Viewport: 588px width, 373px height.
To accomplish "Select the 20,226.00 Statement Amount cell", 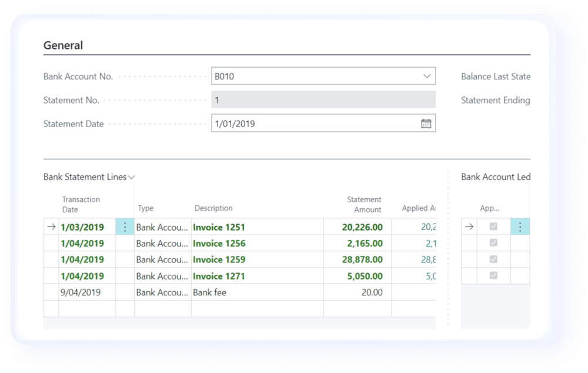I will (x=362, y=227).
